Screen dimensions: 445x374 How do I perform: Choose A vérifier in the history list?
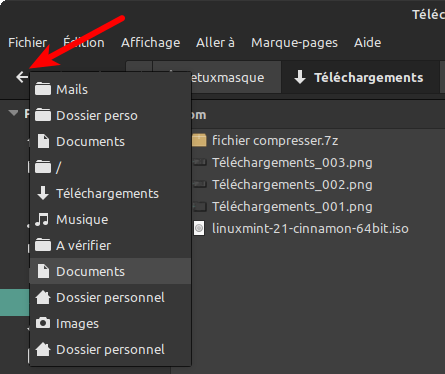pyautogui.click(x=110, y=245)
